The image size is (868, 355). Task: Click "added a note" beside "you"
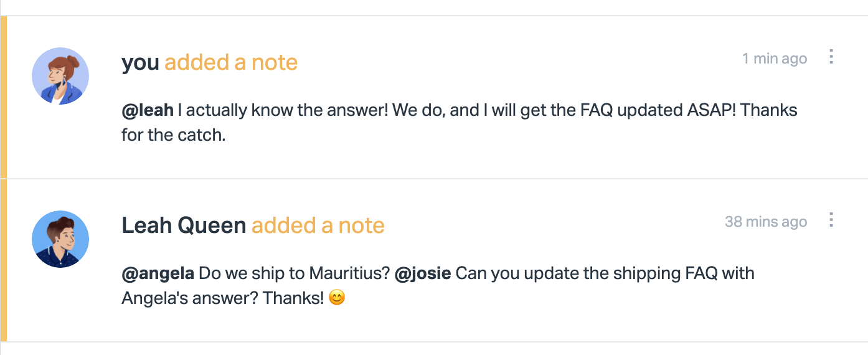[x=231, y=62]
